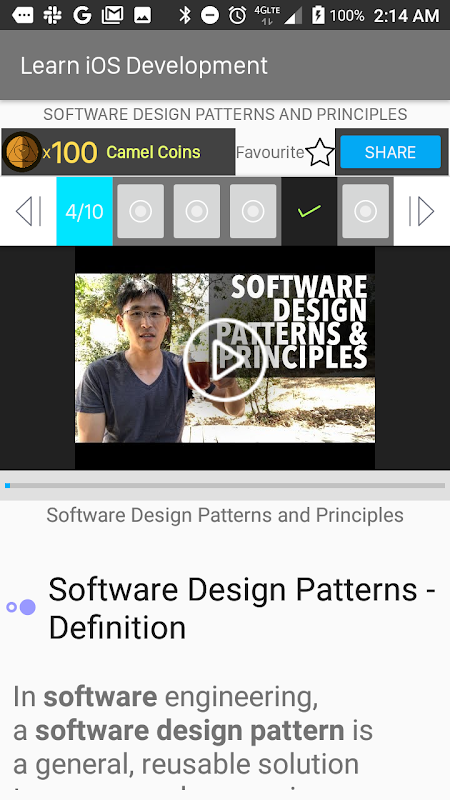
Task: Tap the Software Design Patterns - Definition heading
Action: pyautogui.click(x=242, y=608)
